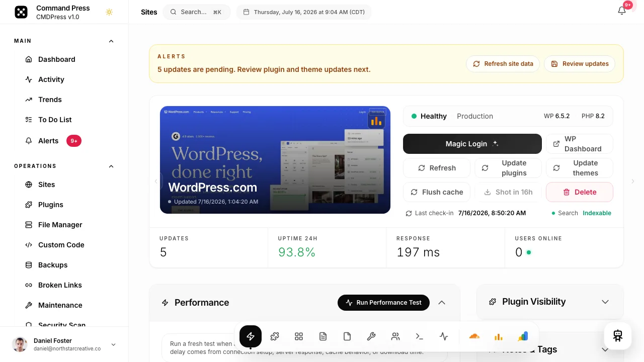Click the 197 ms response value
Image resolution: width=644 pixels, height=362 pixels.
click(418, 252)
